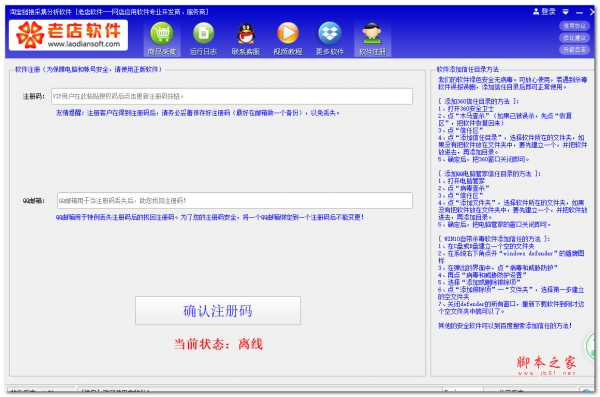Click the 软件注册 group title text
600x397 pixels.
pyautogui.click(x=88, y=69)
